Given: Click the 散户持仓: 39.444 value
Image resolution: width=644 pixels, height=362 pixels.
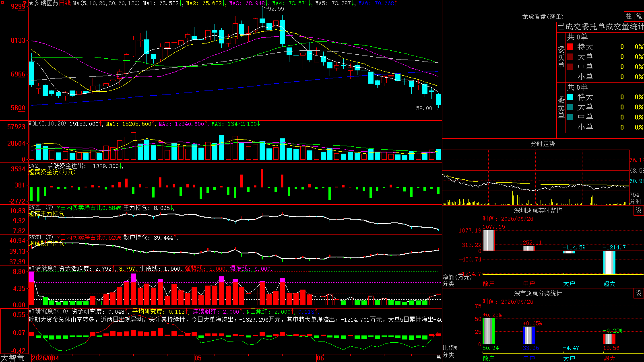Looking at the screenshot, I should [x=150, y=238].
